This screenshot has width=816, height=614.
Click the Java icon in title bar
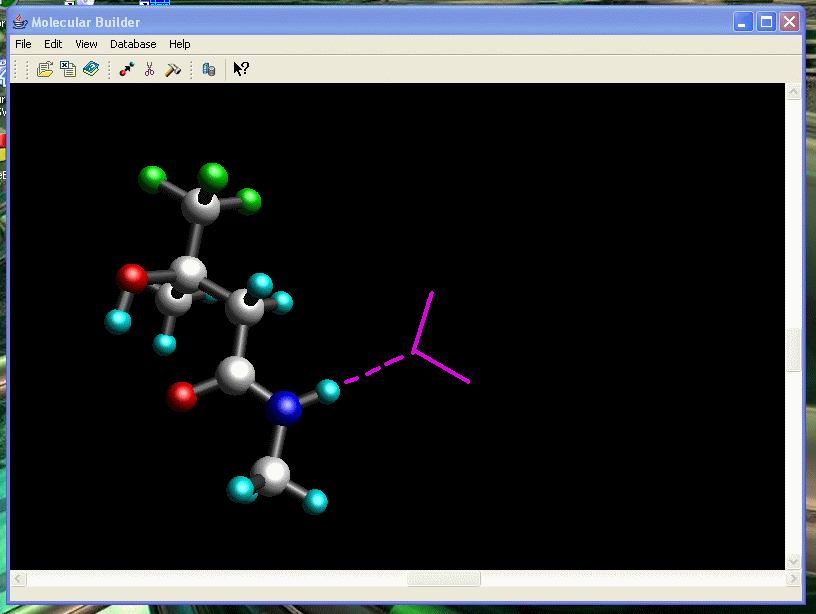click(x=20, y=22)
